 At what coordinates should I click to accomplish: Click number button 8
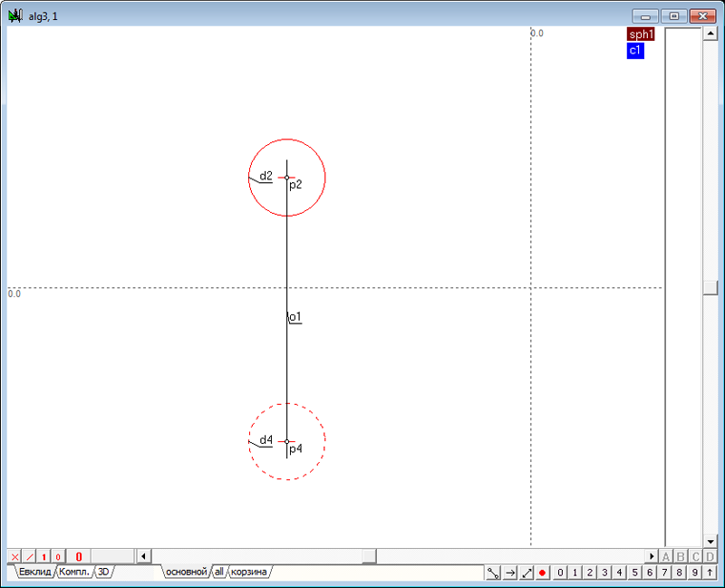[679, 573]
